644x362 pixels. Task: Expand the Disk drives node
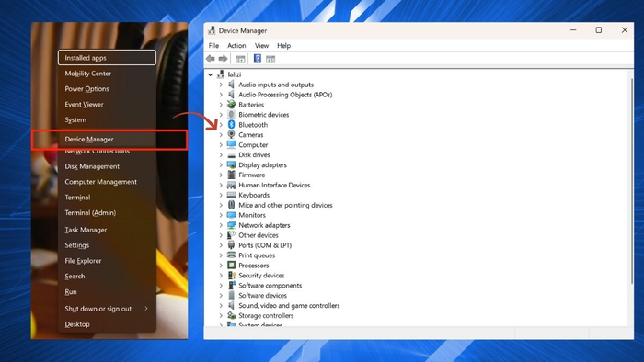click(x=221, y=155)
